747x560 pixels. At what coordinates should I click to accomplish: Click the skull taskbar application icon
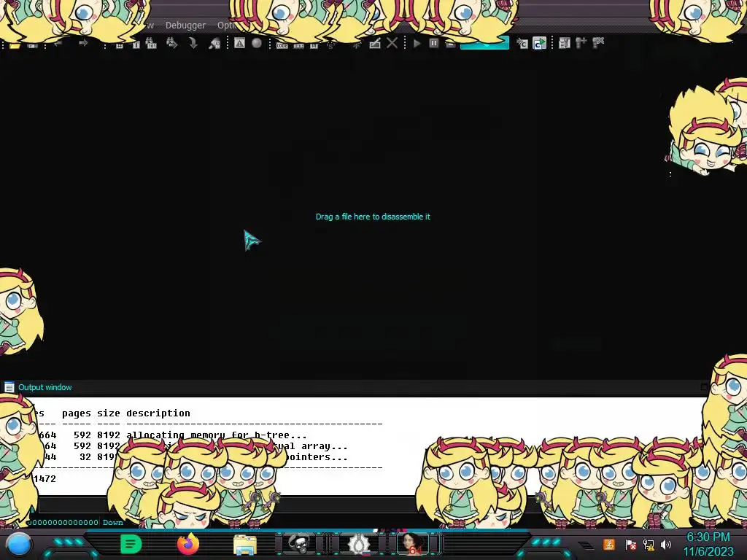click(x=299, y=544)
